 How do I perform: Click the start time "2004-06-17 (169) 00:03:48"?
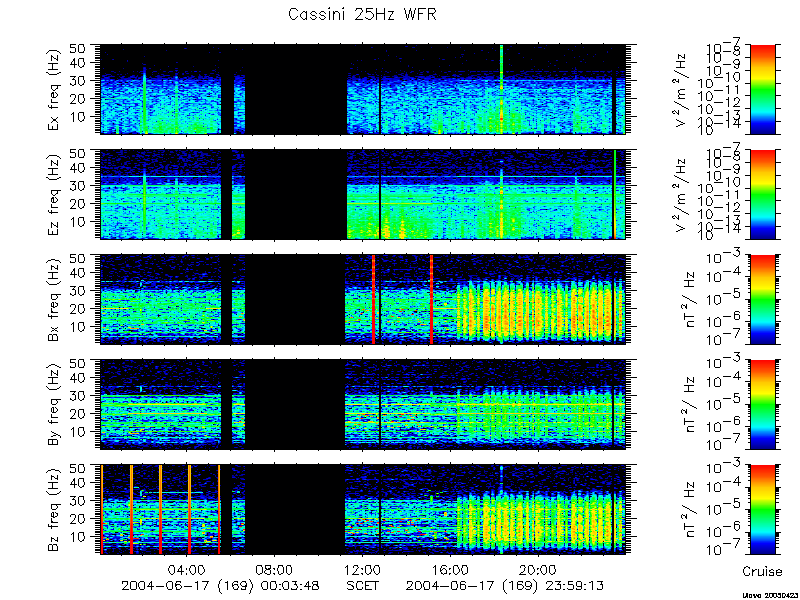[220, 586]
